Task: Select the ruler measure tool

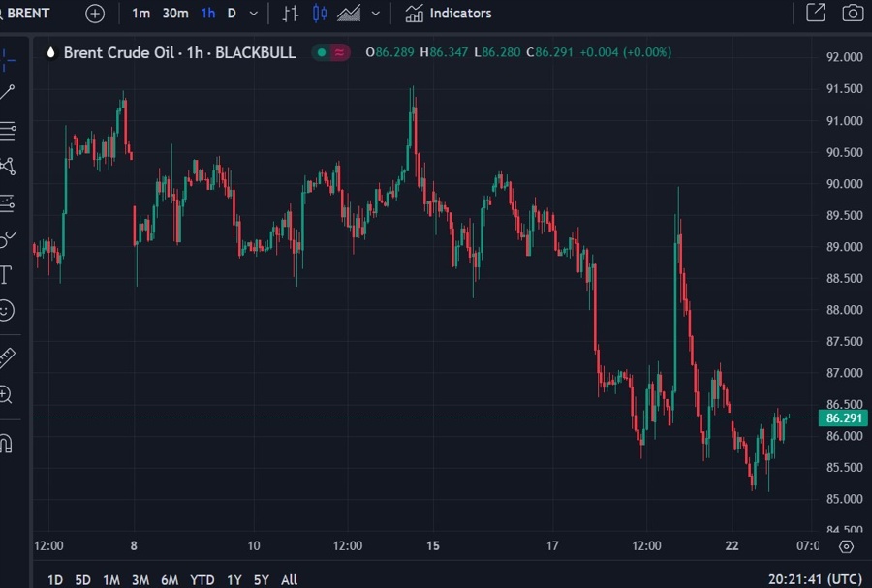Action: click(x=7, y=357)
